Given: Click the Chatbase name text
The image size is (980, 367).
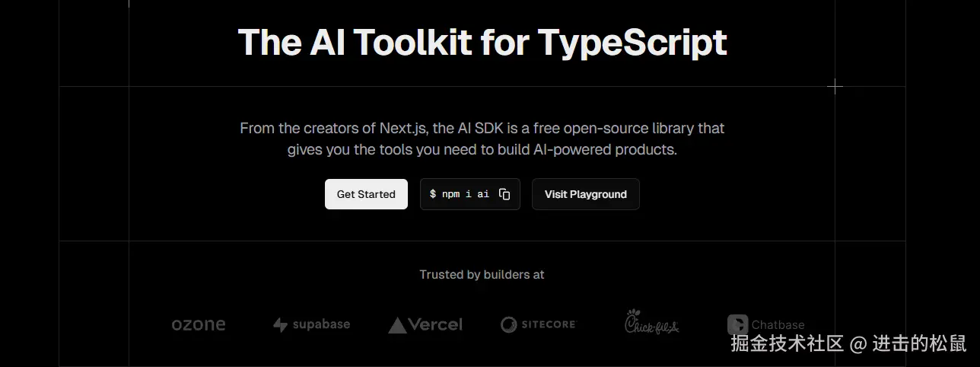Looking at the screenshot, I should pyautogui.click(x=778, y=325).
